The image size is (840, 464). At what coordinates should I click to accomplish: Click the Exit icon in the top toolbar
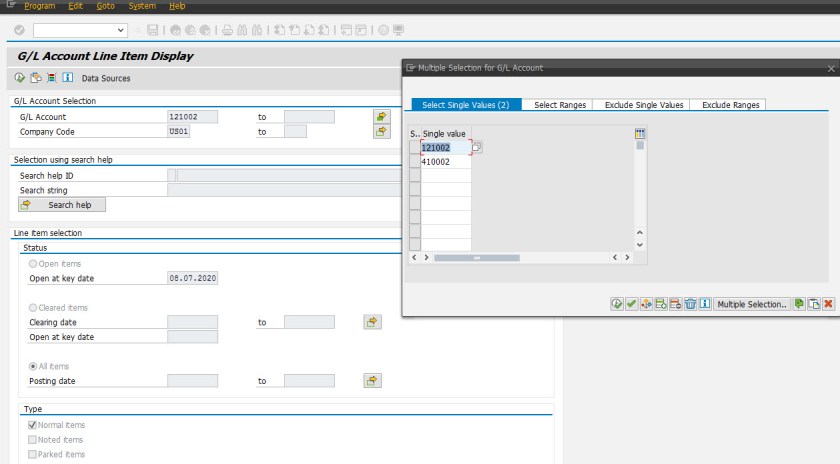pos(190,30)
